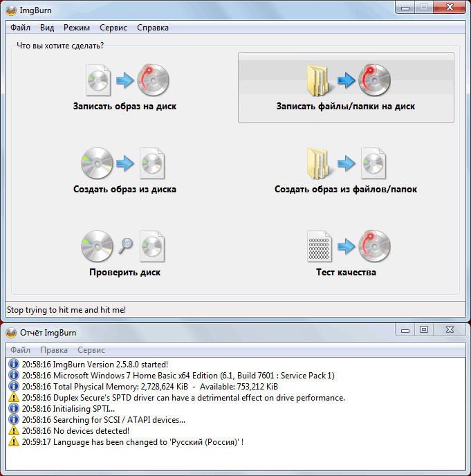Minimize the main ImgBurn window
The image size is (471, 476).
(405, 8)
